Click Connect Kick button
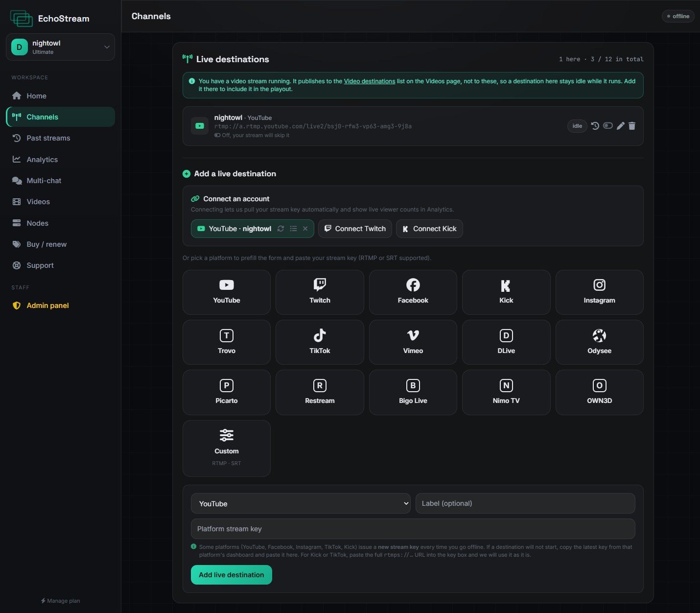 coord(429,229)
